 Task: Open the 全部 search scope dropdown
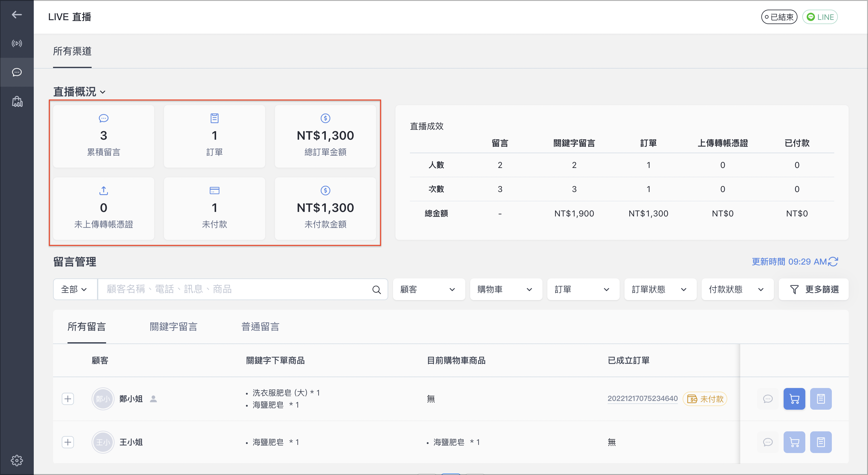click(x=75, y=289)
